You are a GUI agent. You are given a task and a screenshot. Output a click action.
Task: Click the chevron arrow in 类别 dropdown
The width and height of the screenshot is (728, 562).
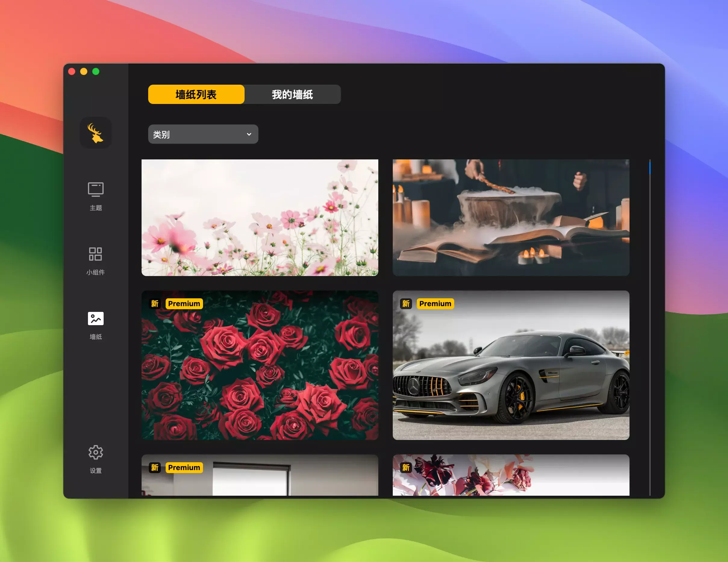[249, 134]
